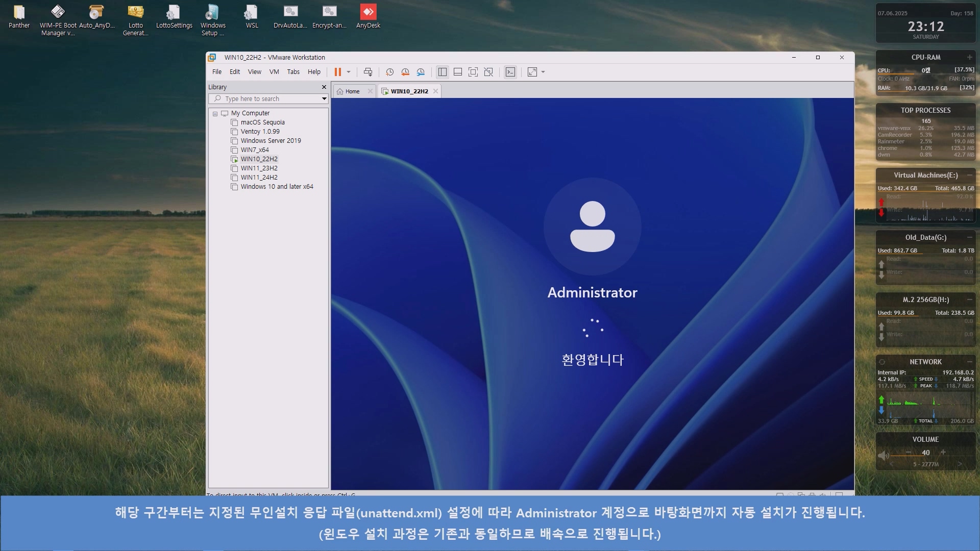980x551 pixels.
Task: Collapse the Virtual Machines(E:) widget
Action: point(969,175)
